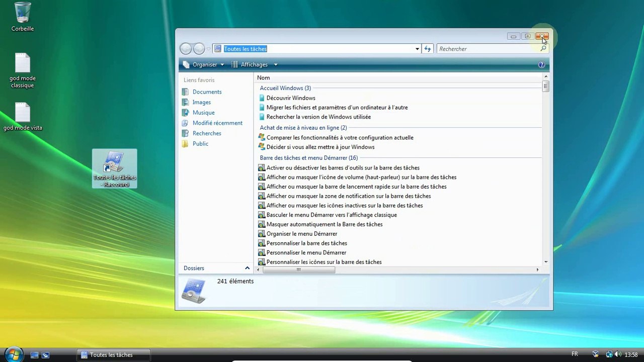Click the blue Help question mark icon
The height and width of the screenshot is (362, 644).
[541, 64]
